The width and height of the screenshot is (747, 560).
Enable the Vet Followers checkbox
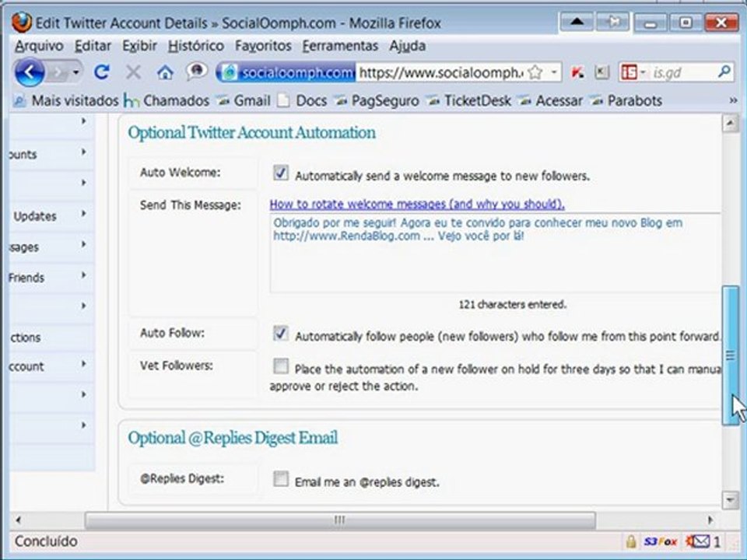click(281, 366)
